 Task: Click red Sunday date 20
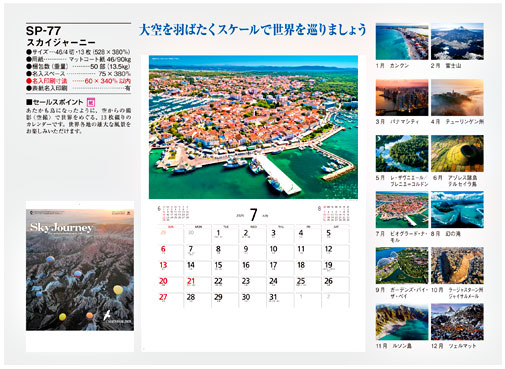[163, 281]
